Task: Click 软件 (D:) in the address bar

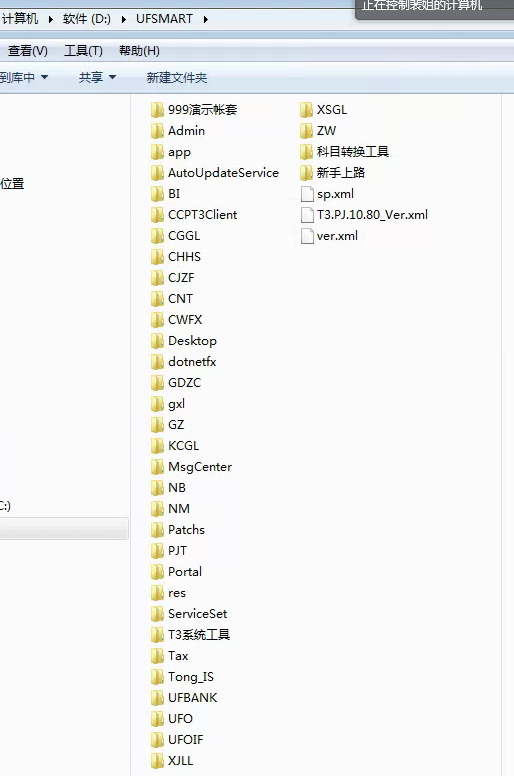Action: tap(87, 19)
